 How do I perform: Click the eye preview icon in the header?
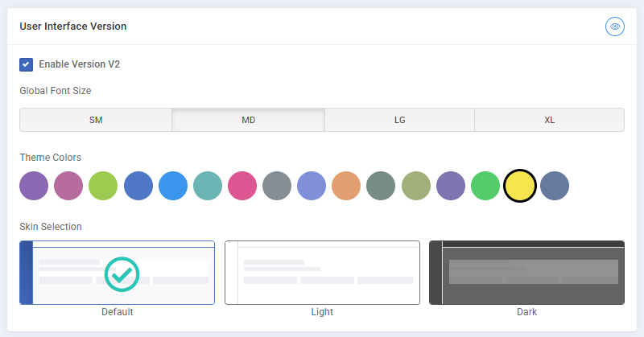tap(614, 27)
